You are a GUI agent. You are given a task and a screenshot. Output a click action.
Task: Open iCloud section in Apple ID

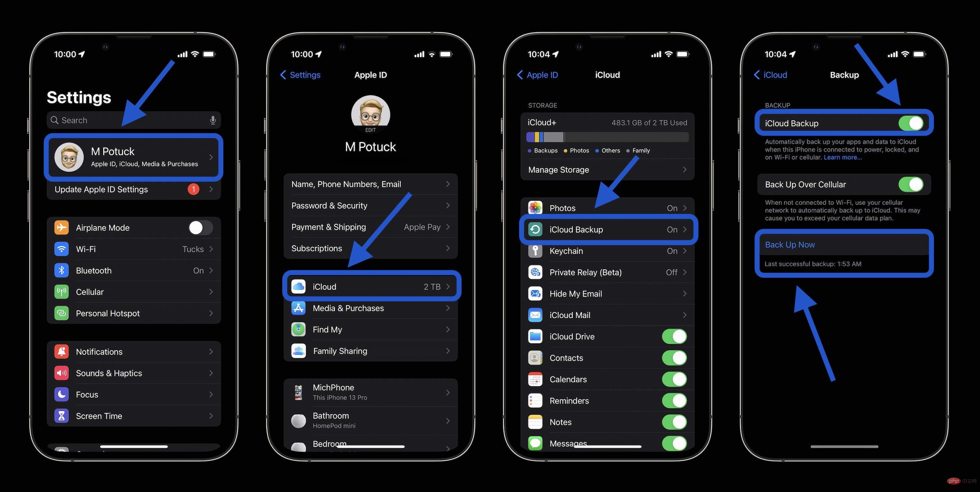(x=370, y=287)
